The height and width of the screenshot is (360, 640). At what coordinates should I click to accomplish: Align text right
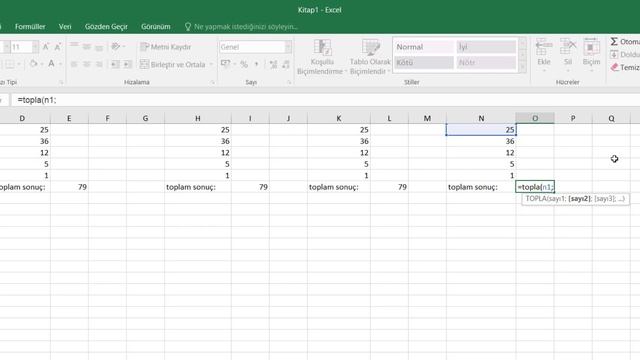click(99, 64)
